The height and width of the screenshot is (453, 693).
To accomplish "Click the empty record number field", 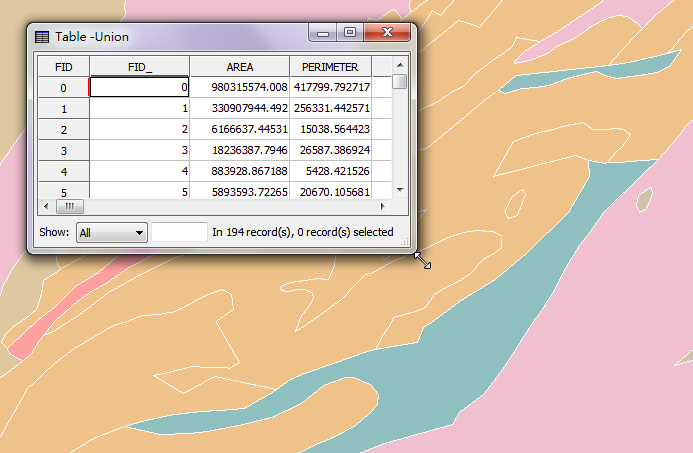I will pos(179,232).
